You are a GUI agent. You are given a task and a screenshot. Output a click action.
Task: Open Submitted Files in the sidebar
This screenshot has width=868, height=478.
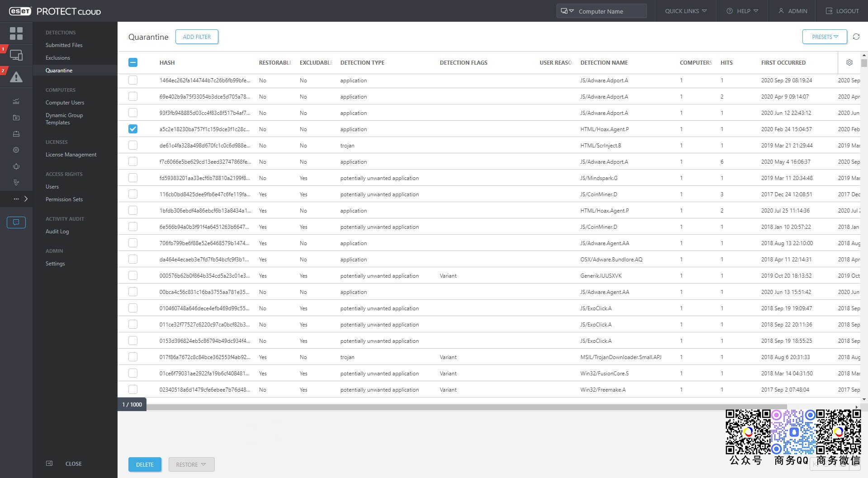(64, 45)
